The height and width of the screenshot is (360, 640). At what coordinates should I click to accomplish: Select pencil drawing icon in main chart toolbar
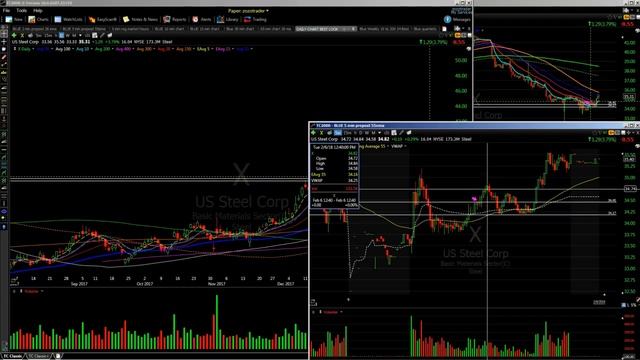[102, 36]
